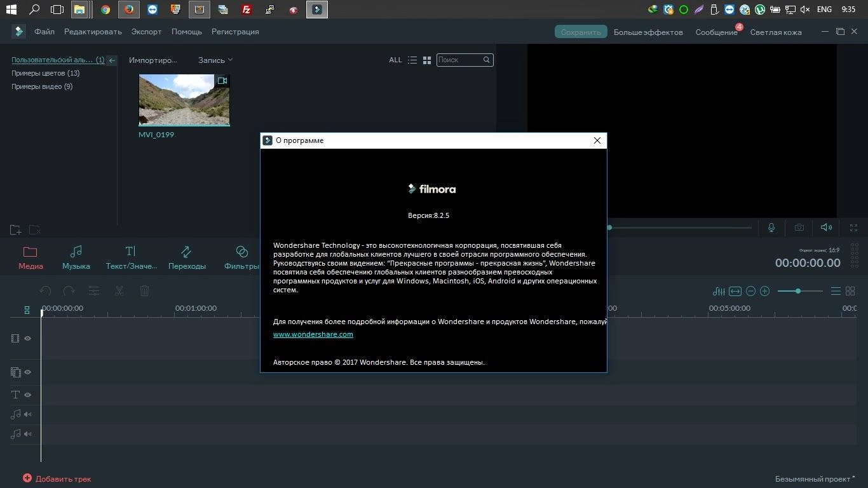The width and height of the screenshot is (868, 488).
Task: Click the trash delete icon in timeline toolbar
Action: pos(144,291)
